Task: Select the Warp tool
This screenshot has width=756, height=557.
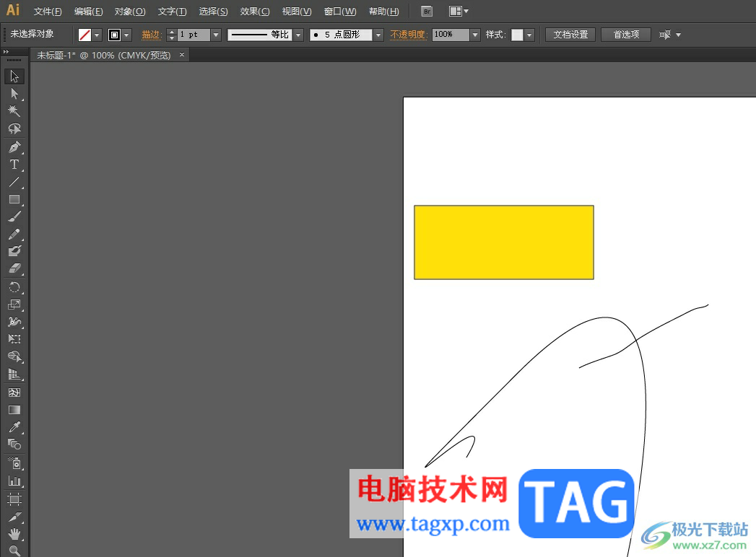Action: pos(14,322)
